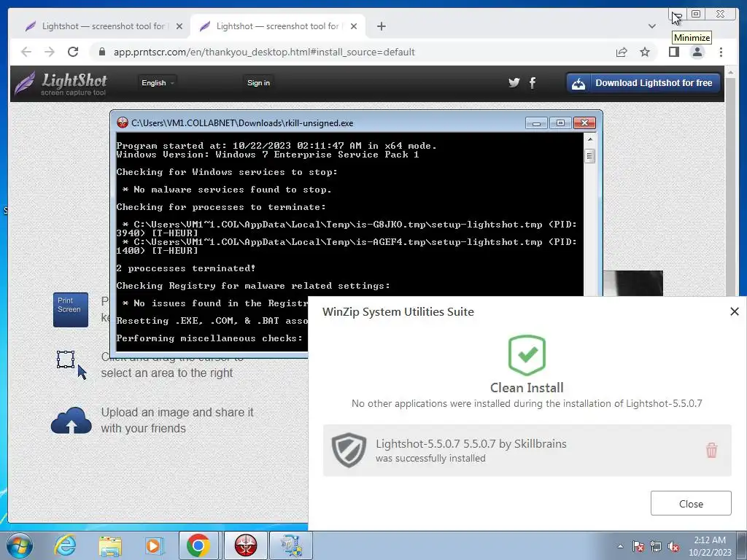The height and width of the screenshot is (560, 747).
Task: Click the Action Center flag icon
Action: click(638, 546)
